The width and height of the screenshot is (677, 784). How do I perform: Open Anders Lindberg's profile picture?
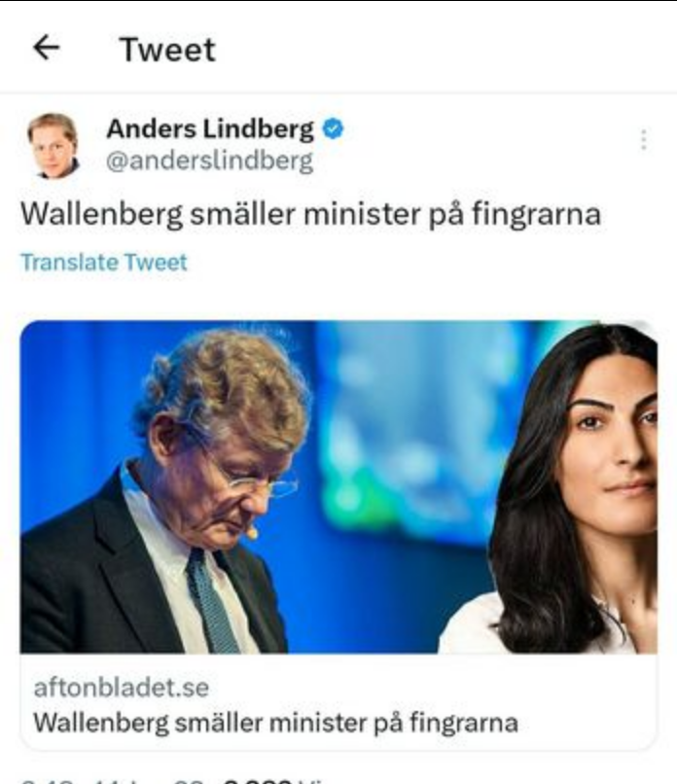(x=53, y=146)
